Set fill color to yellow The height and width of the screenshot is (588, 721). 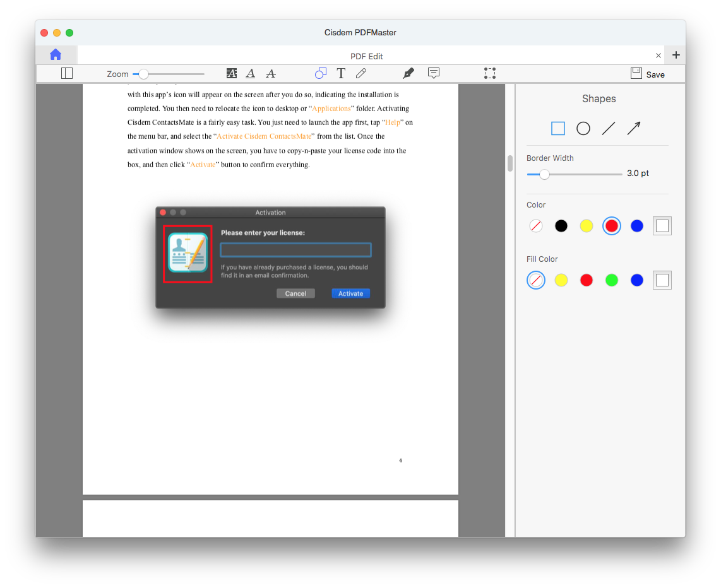click(561, 280)
